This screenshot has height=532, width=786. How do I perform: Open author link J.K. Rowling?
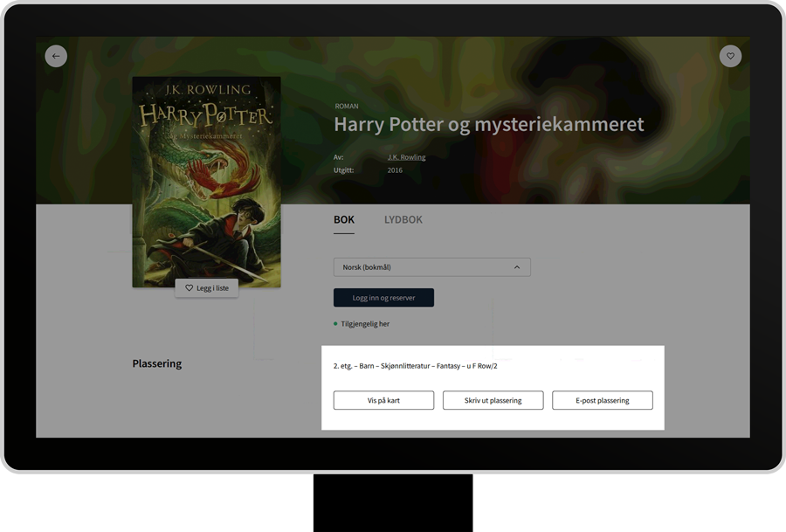point(406,157)
